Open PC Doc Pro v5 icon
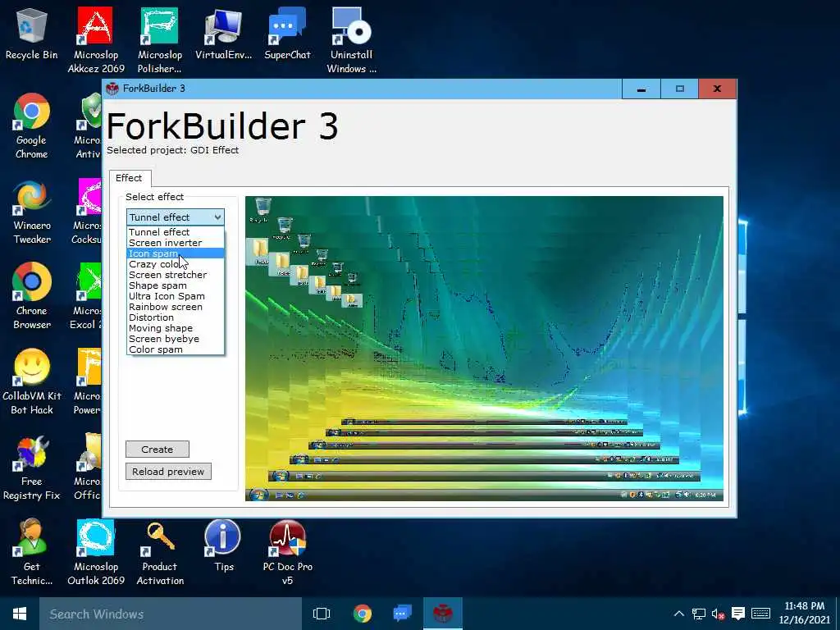The width and height of the screenshot is (840, 630). click(287, 552)
